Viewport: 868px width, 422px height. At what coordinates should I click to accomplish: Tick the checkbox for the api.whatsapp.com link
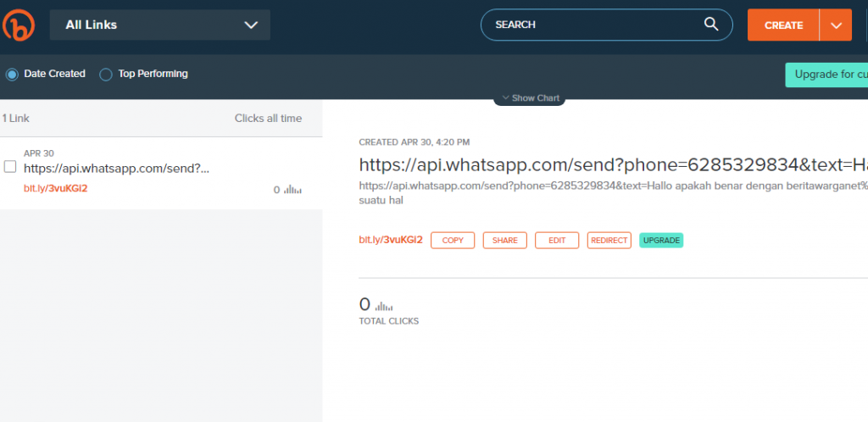[10, 166]
